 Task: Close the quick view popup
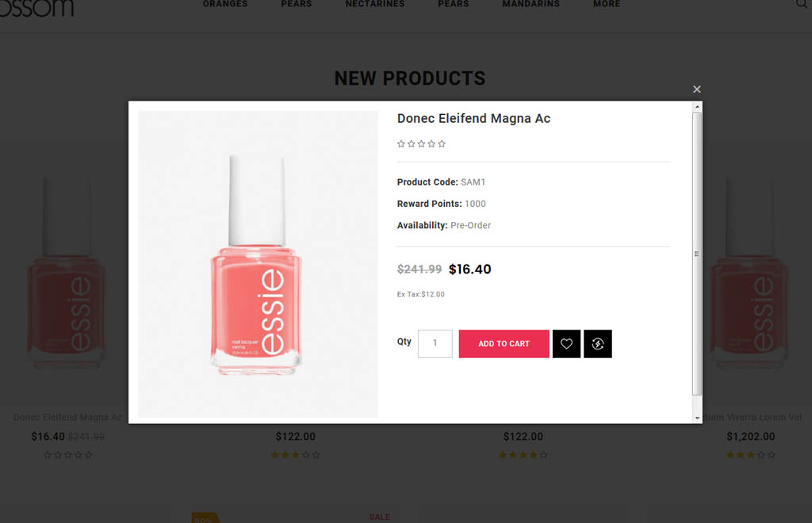[696, 89]
